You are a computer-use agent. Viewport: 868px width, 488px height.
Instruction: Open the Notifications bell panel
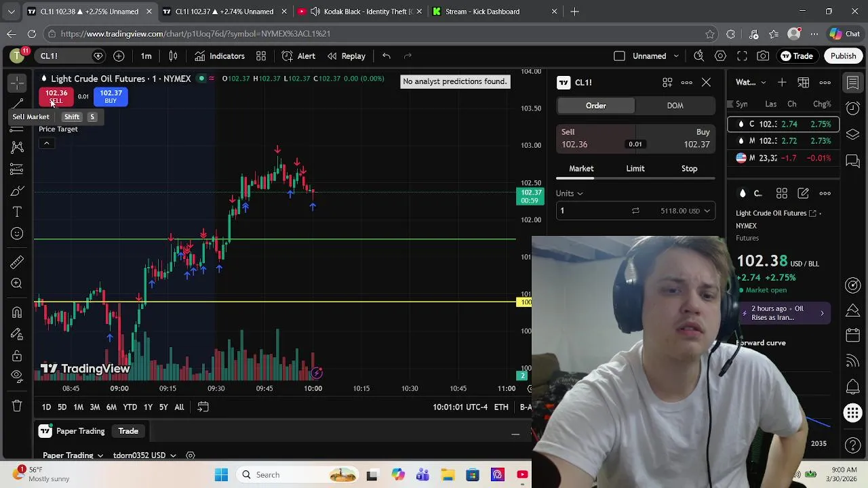[x=853, y=387]
